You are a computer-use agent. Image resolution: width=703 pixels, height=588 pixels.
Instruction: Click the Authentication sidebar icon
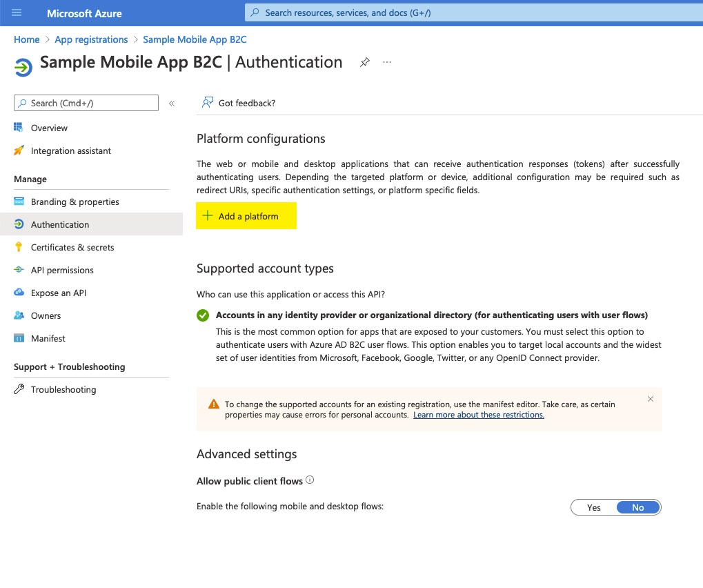coord(19,224)
